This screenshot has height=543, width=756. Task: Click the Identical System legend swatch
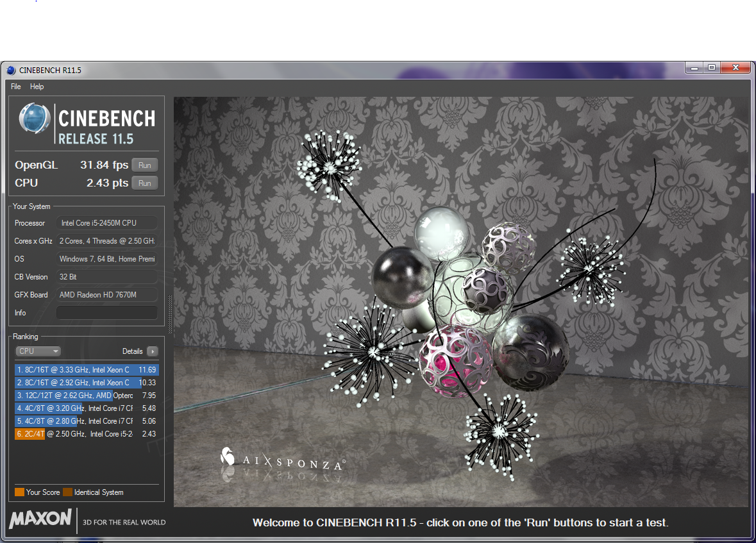67,492
